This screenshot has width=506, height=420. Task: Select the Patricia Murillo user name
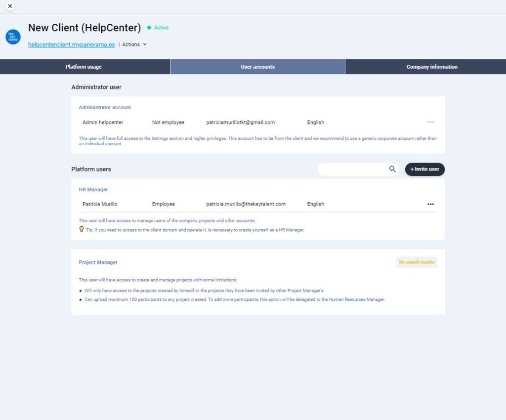pyautogui.click(x=100, y=204)
